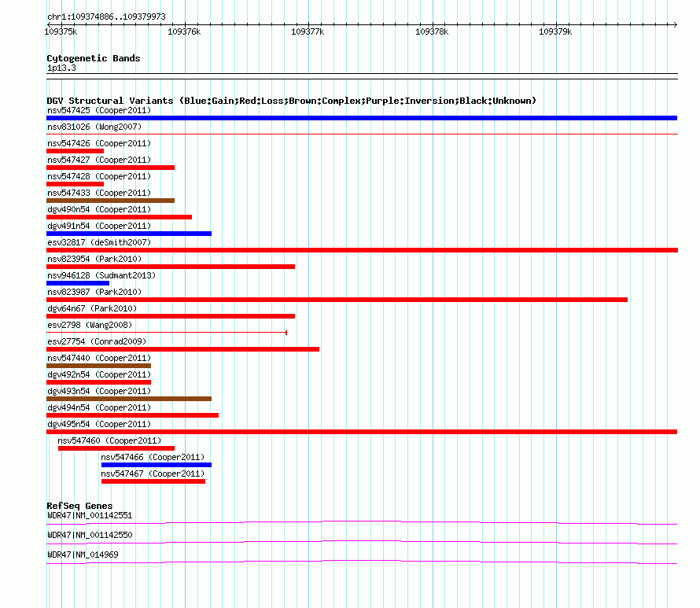Click the esv2798 (Wang2008) label

click(x=90, y=325)
